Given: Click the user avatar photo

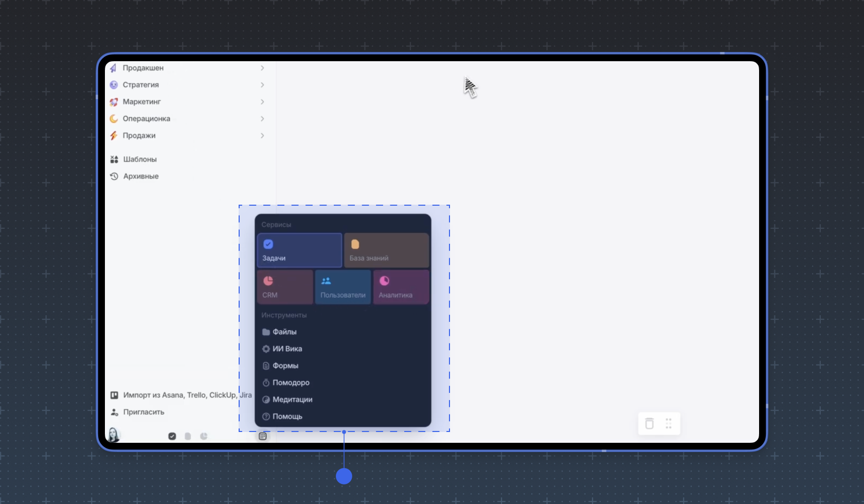Looking at the screenshot, I should click(113, 435).
